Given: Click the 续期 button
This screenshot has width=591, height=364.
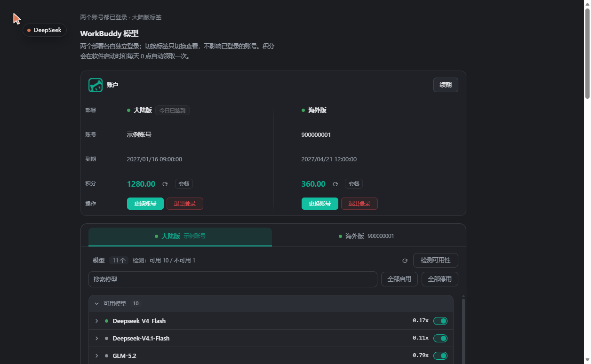Looking at the screenshot, I should [446, 85].
